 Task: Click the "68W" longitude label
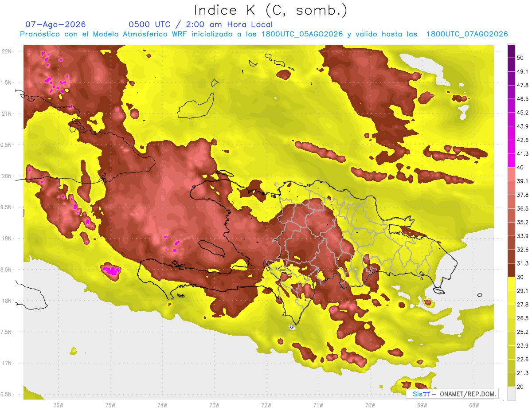[474, 405]
